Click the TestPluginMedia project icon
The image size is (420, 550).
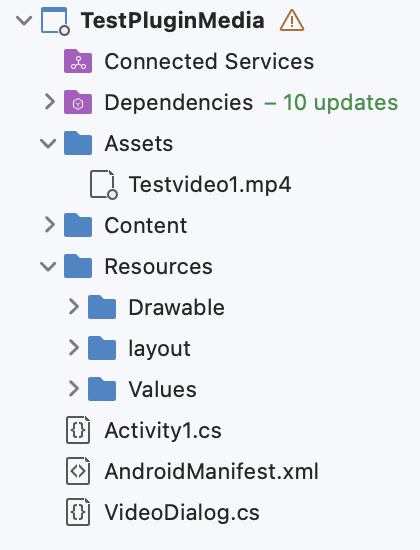[55, 21]
